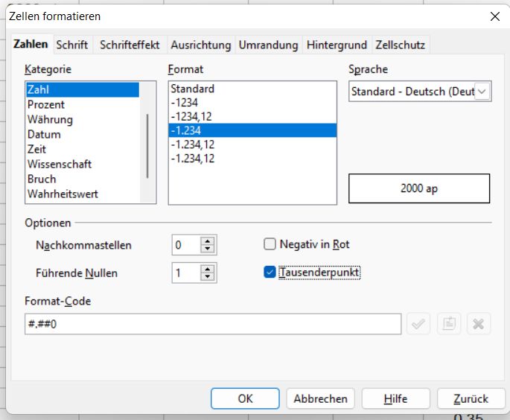Switch to the Hintergrund tab
Image resolution: width=510 pixels, height=420 pixels.
pyautogui.click(x=337, y=45)
